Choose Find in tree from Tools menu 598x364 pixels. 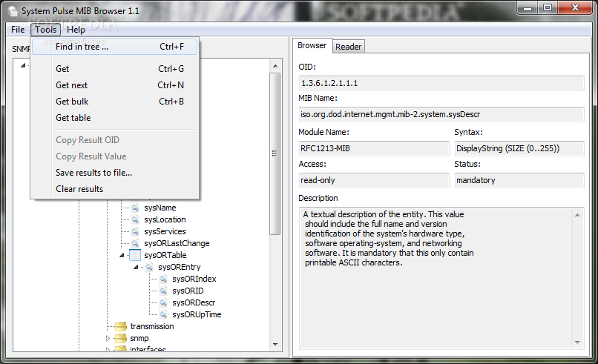coord(115,47)
